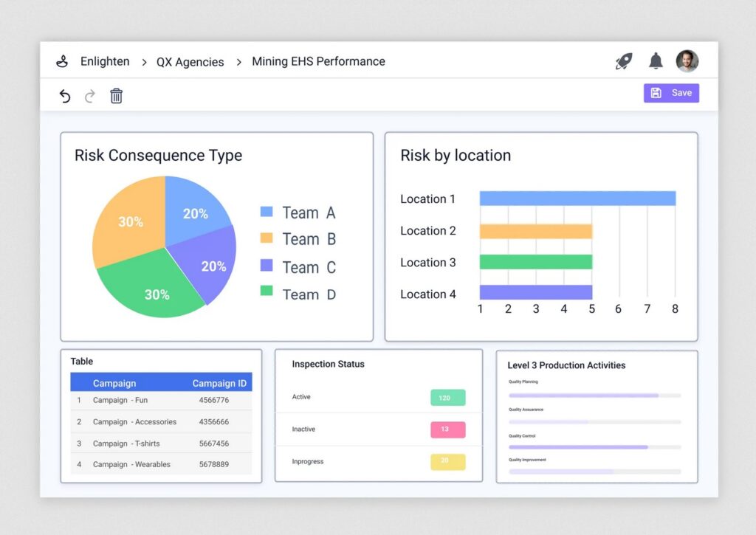Select the Team B legend label
756x535 pixels.
[x=309, y=239]
